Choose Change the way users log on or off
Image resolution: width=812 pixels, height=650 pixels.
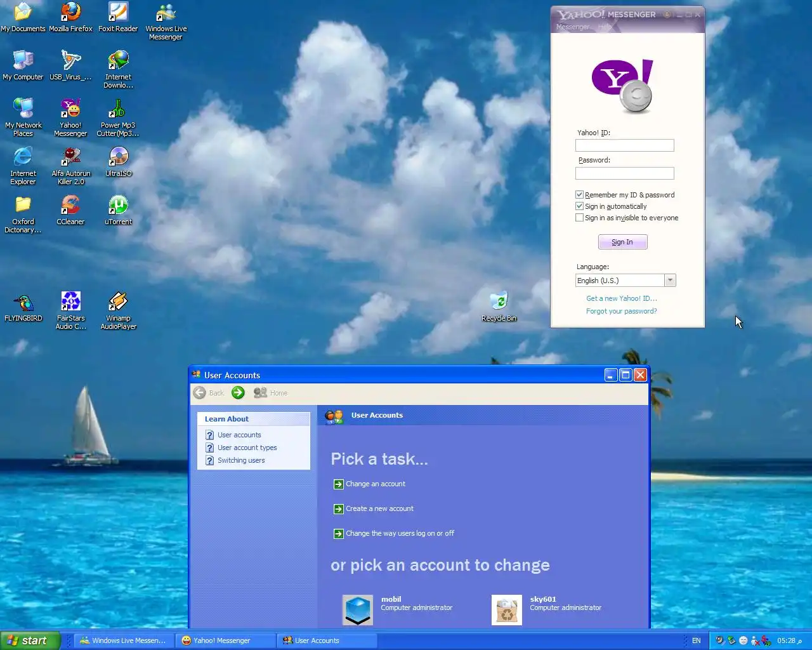coord(400,533)
